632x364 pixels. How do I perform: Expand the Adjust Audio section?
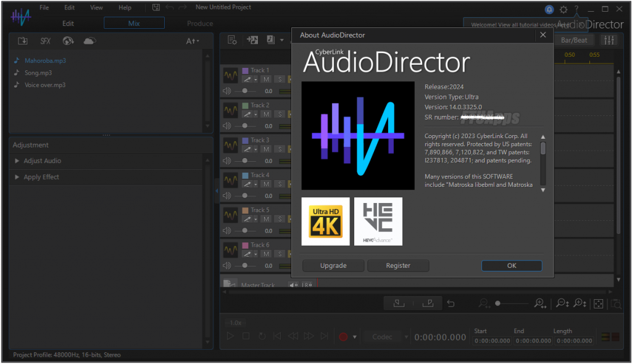[x=17, y=161]
